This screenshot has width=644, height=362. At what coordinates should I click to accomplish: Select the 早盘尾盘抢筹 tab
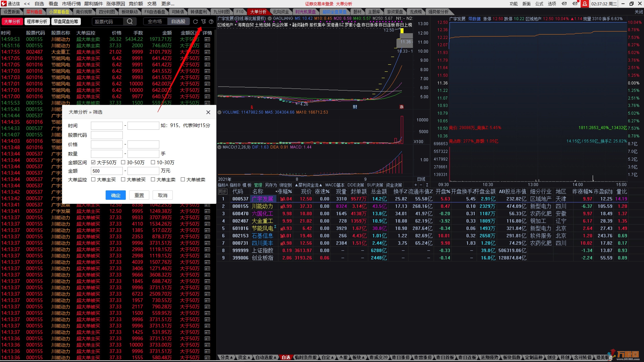tap(66, 21)
